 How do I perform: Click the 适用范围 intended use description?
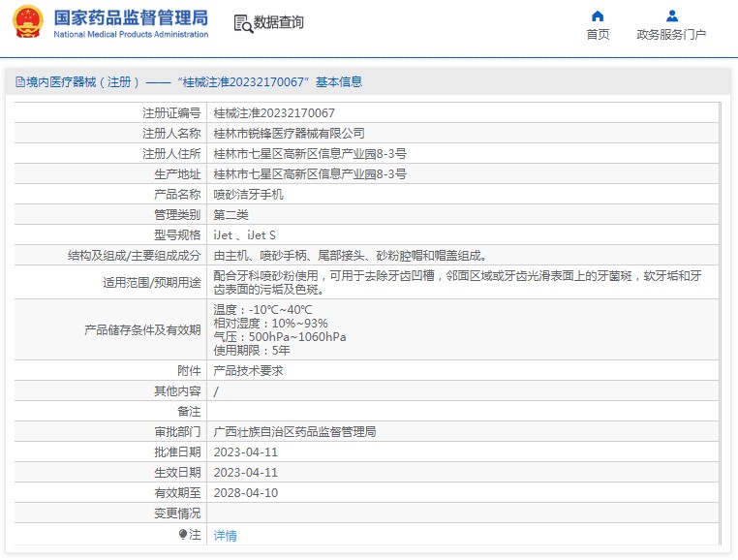[x=457, y=282]
